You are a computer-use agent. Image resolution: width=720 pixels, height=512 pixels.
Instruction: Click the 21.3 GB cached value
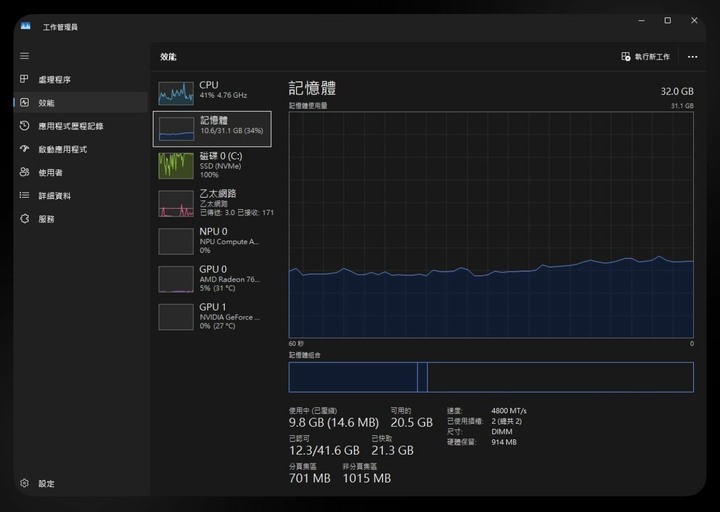392,450
